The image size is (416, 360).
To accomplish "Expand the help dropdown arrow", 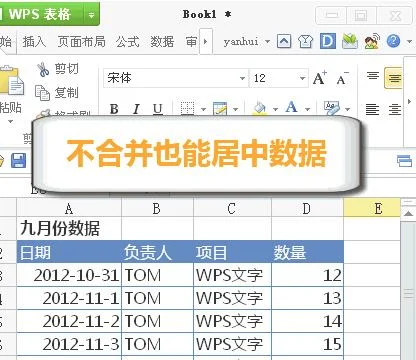I will 409,42.
